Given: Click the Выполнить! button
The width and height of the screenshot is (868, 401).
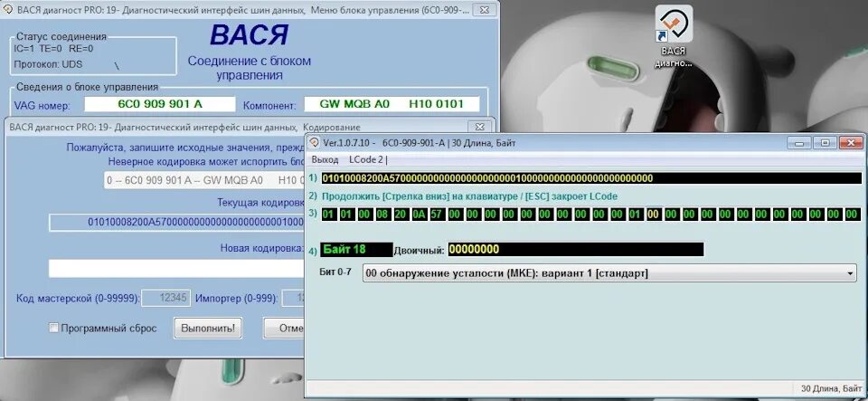Looking at the screenshot, I should 208,328.
